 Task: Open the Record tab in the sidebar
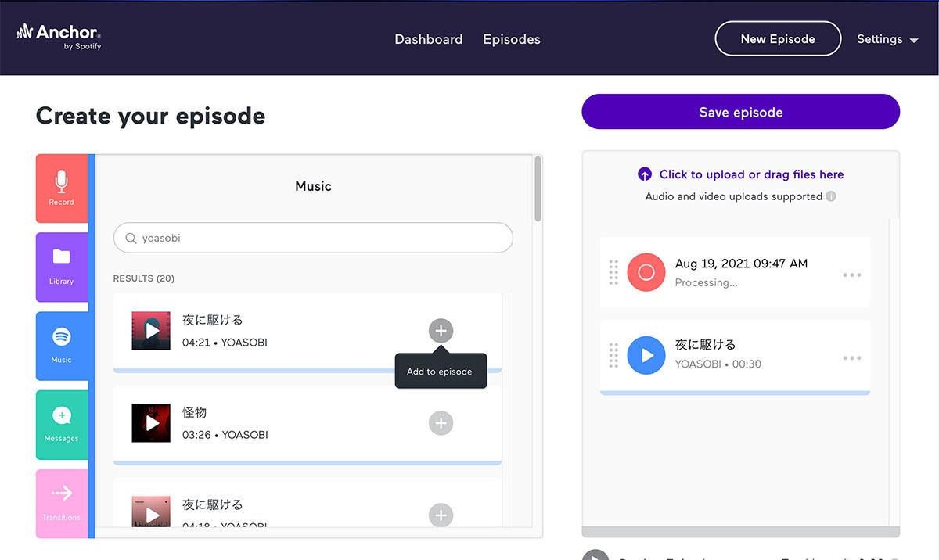pos(62,188)
